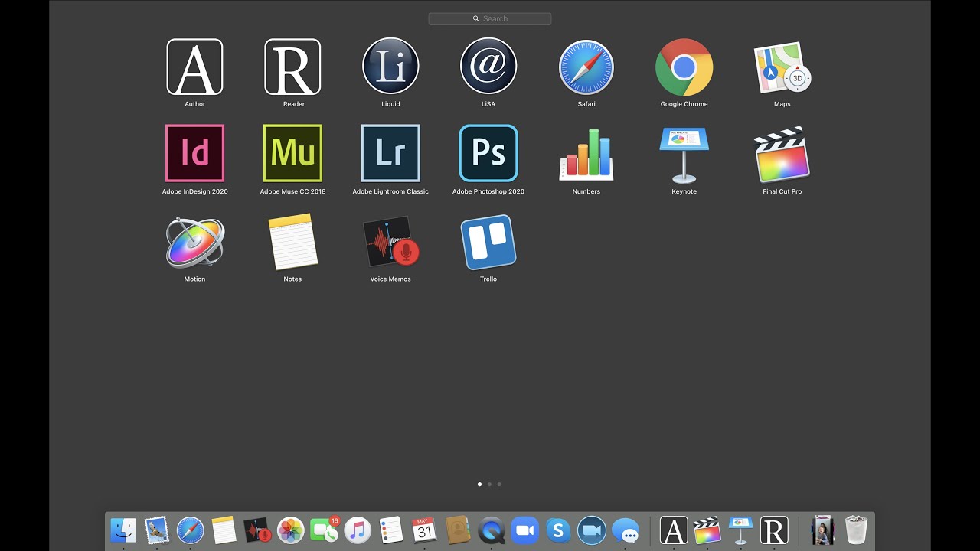Image resolution: width=980 pixels, height=551 pixels.
Task: Go to the third Launchpad page dot
Action: tap(499, 484)
